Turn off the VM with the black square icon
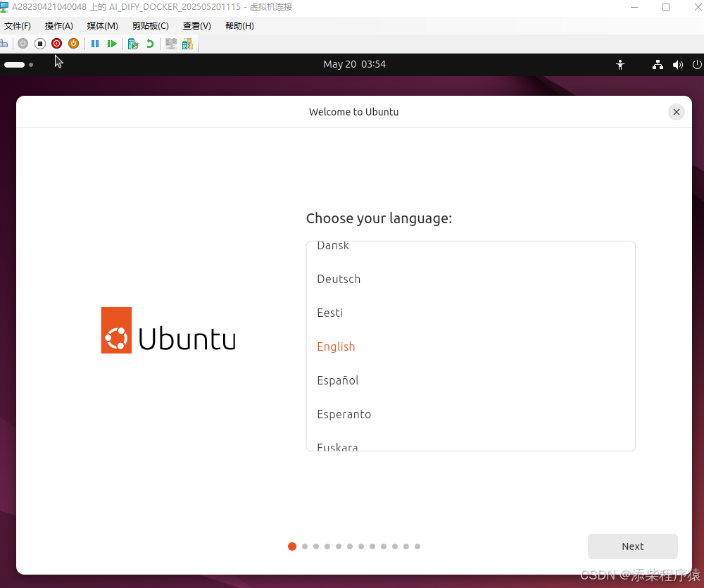The height and width of the screenshot is (588, 704). pos(40,44)
